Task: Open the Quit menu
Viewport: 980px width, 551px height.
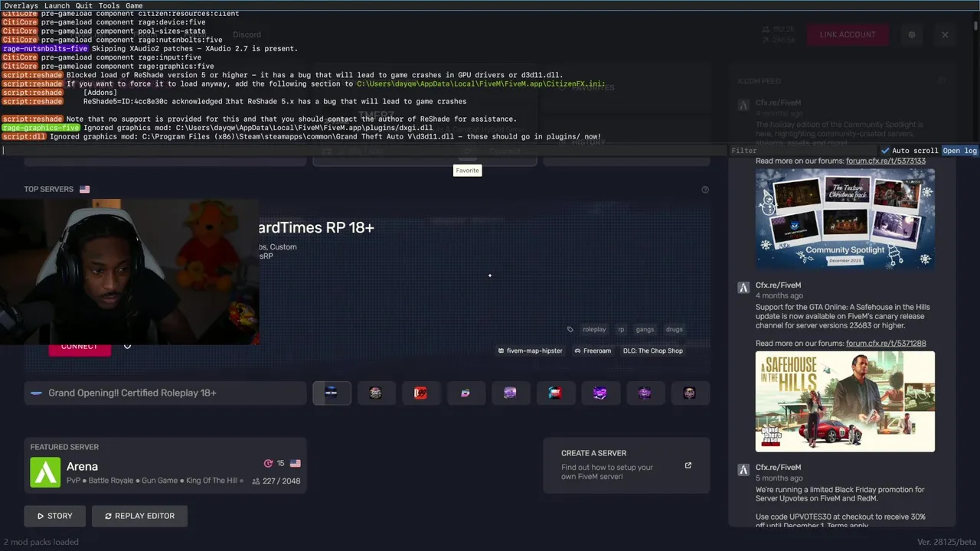Action: tap(84, 5)
